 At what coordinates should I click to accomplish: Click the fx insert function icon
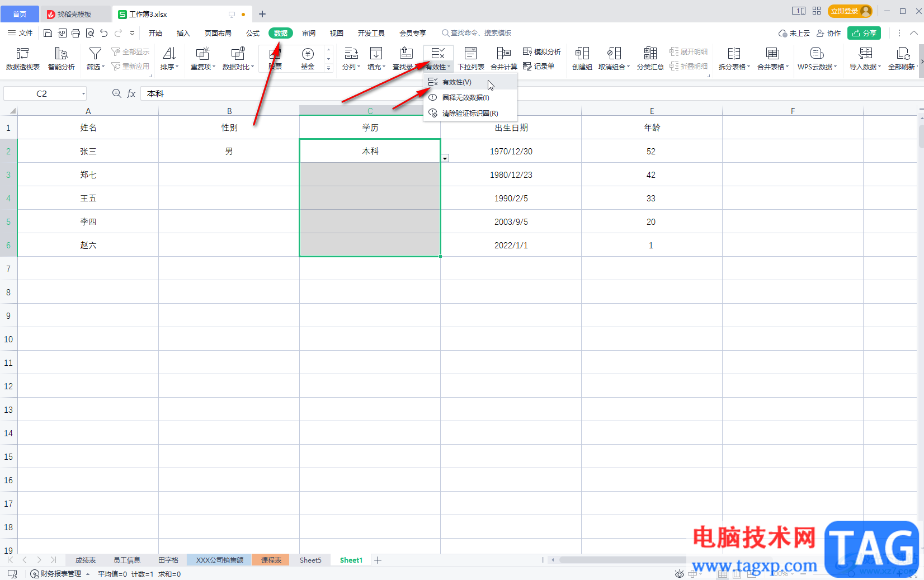click(x=131, y=93)
